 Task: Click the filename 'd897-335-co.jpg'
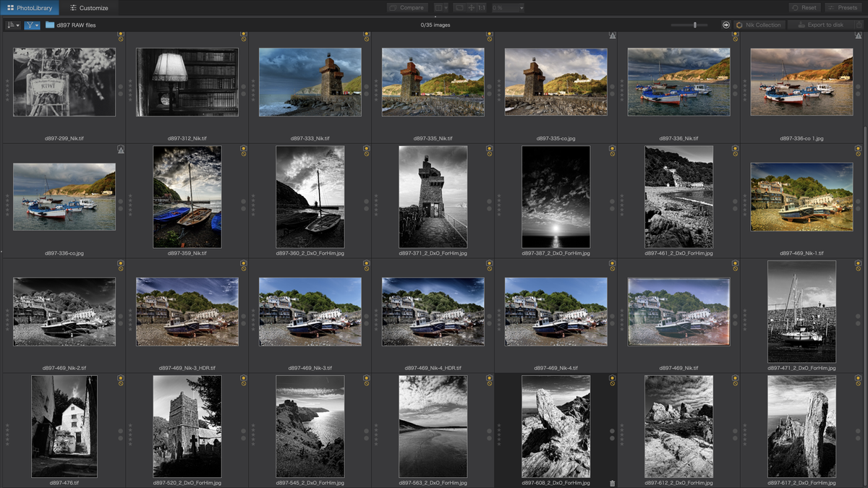pyautogui.click(x=556, y=138)
